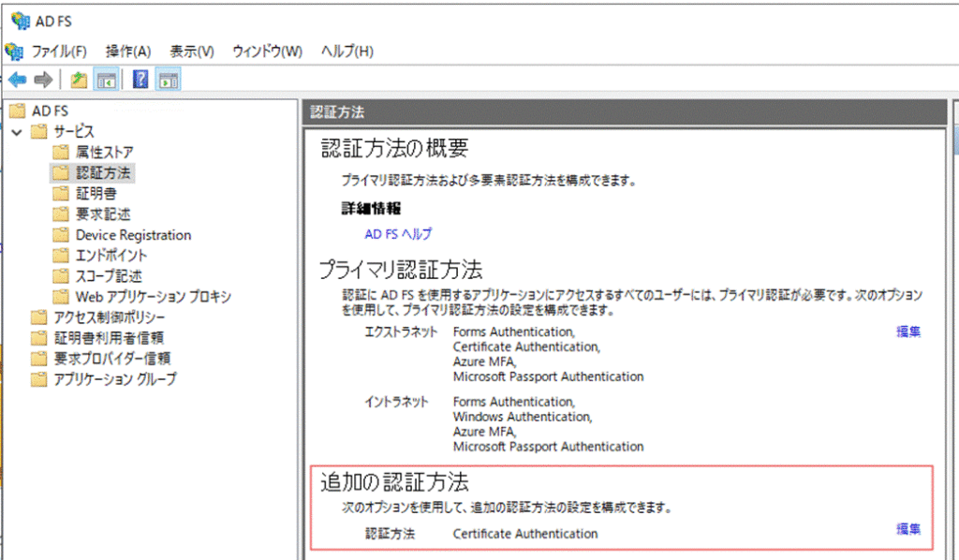Screen dimensions: 959x560
Task: Open the ヘルプ(H) menu
Action: pos(347,52)
